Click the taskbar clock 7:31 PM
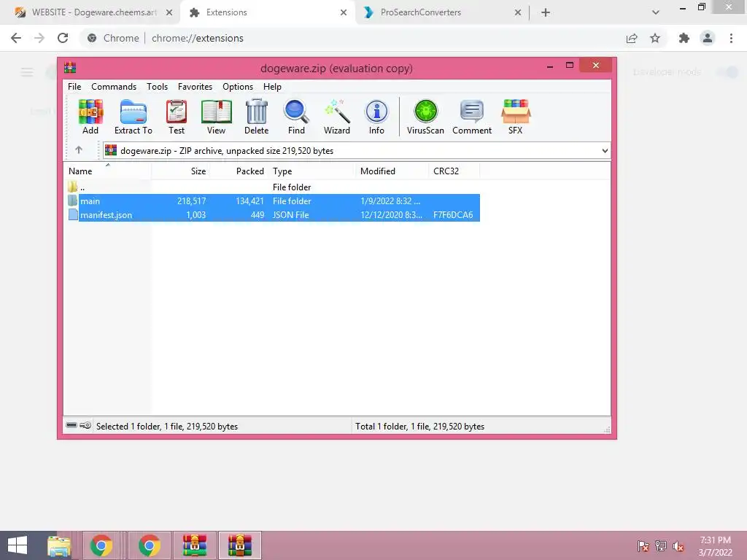747x560 pixels. click(x=715, y=540)
